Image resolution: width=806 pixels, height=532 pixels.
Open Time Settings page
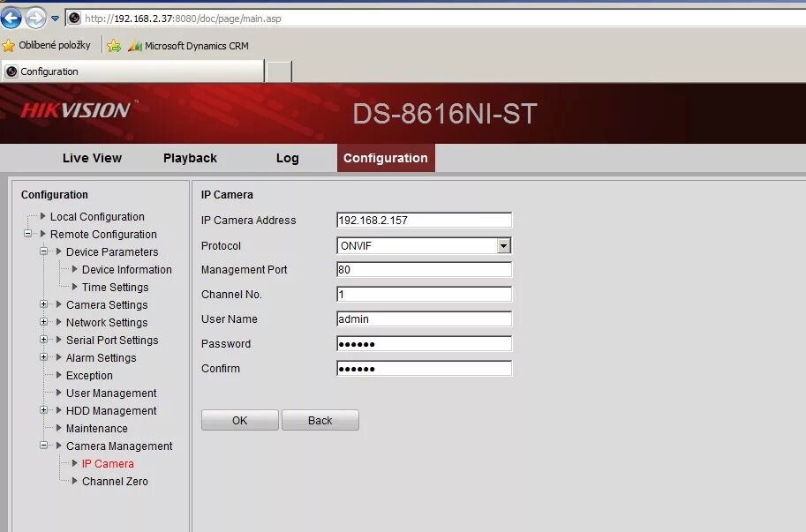pos(115,287)
